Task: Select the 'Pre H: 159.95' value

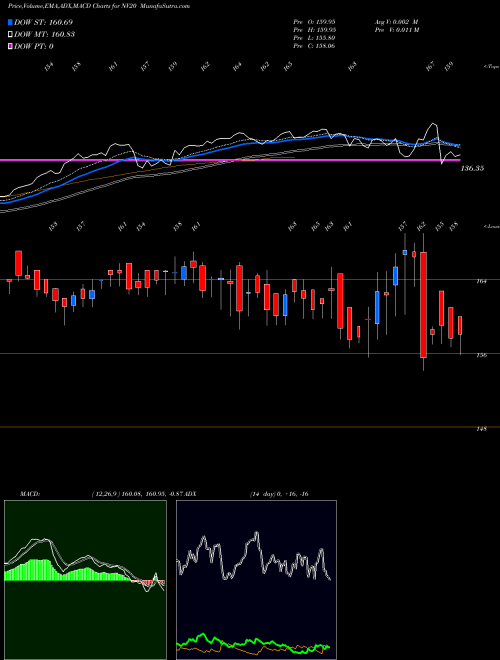Action: coord(314,30)
